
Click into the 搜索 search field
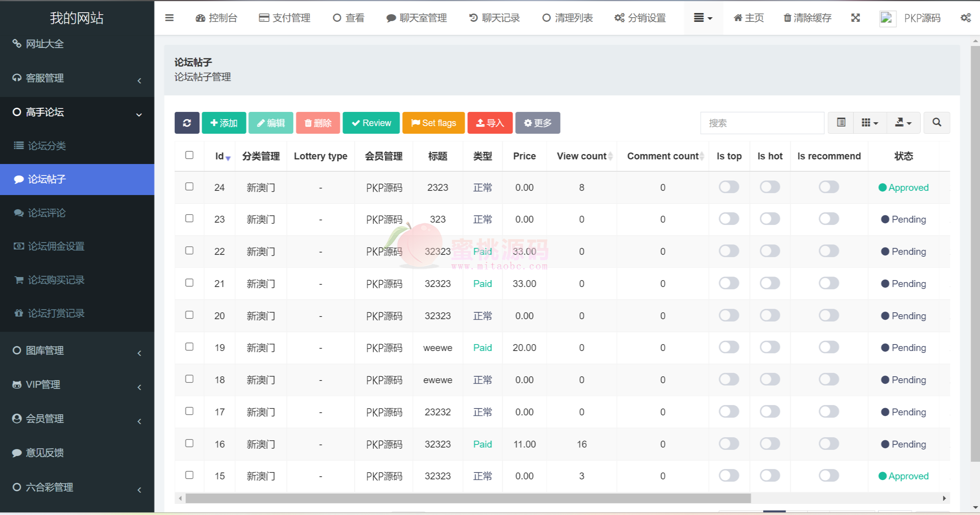[x=761, y=123]
